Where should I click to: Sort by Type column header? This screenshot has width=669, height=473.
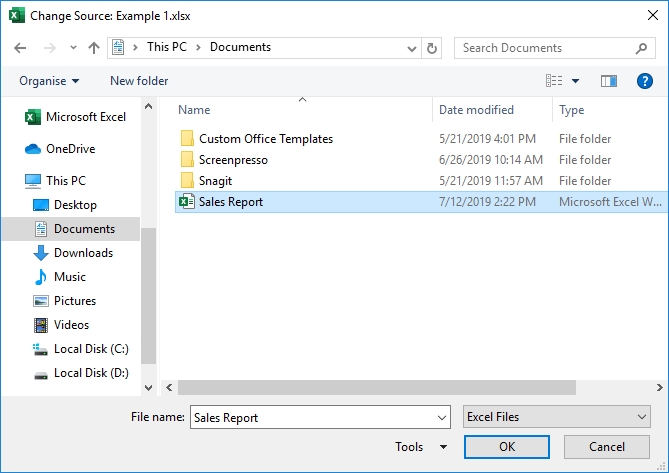(571, 110)
